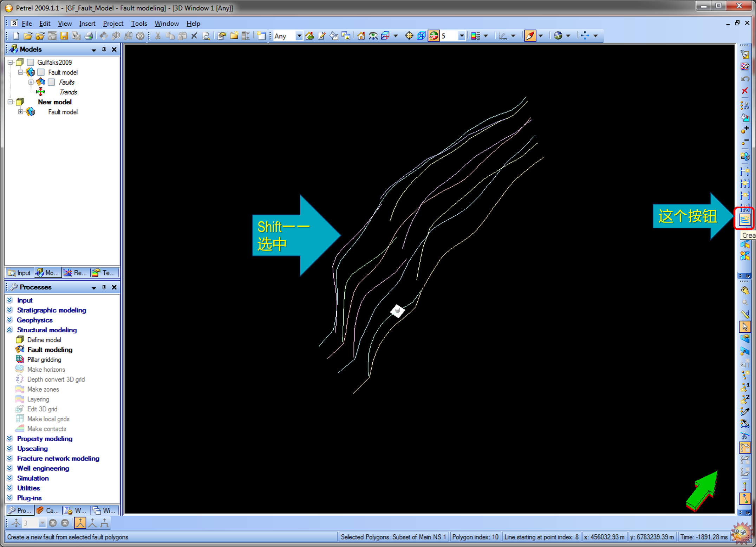Click the white selected point handle in 3D view
The width and height of the screenshot is (756, 547).
point(398,311)
